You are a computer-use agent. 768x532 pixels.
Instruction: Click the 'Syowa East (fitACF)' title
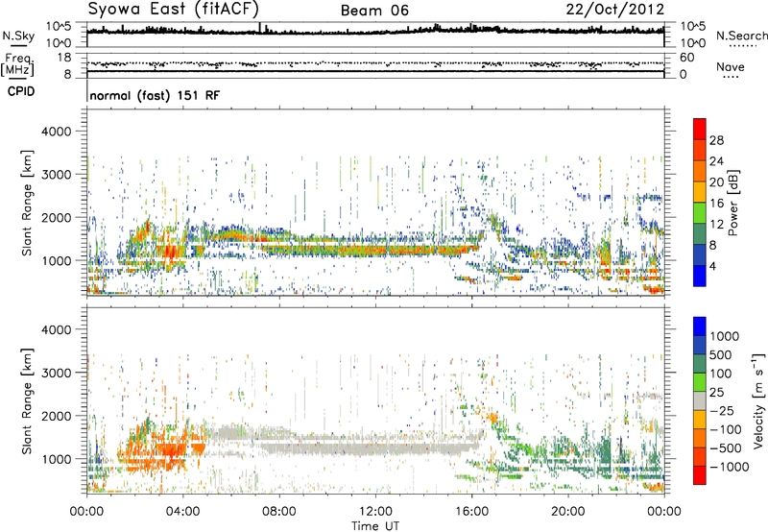click(173, 9)
